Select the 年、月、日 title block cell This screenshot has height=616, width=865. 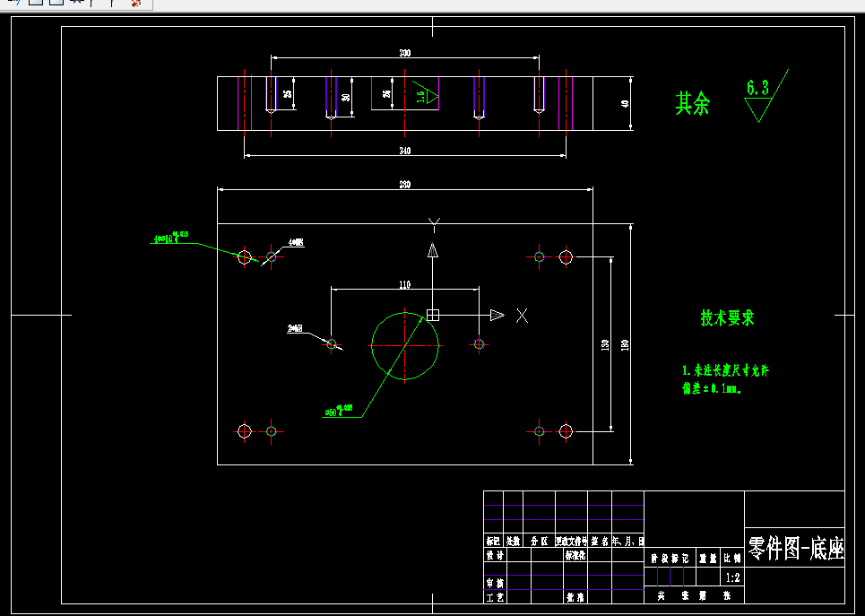(627, 542)
